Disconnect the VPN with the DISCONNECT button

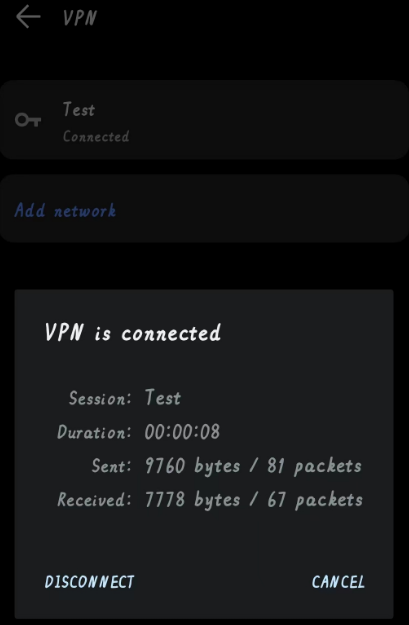click(89, 582)
